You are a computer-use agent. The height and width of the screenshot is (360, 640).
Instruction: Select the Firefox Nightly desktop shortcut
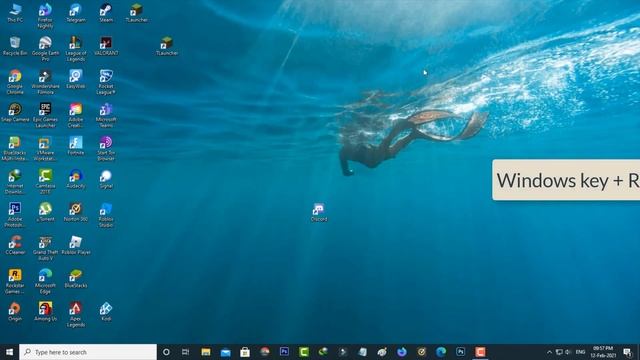pos(45,16)
